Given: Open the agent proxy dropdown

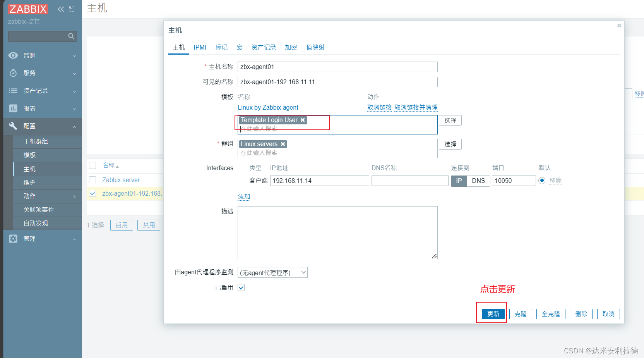Looking at the screenshot, I should (273, 273).
